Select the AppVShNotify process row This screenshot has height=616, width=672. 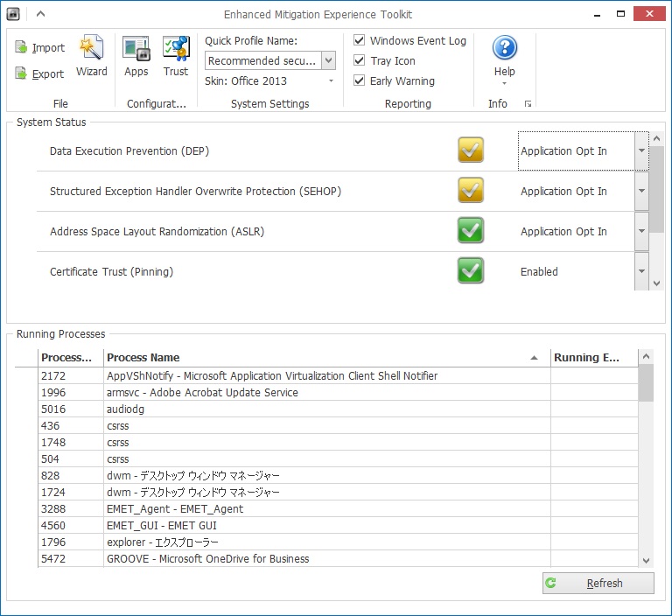(338, 376)
